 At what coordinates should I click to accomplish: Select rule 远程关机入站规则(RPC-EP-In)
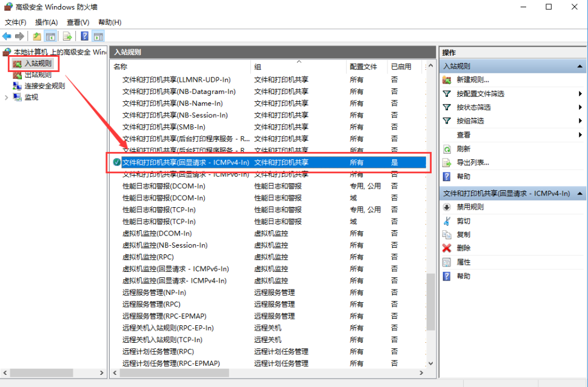tap(168, 328)
